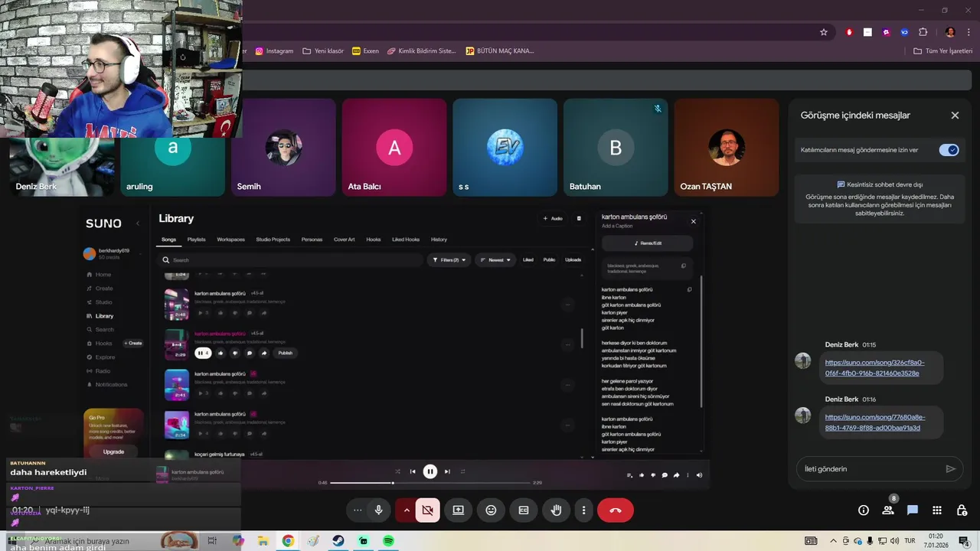Skip to next track in player
The width and height of the screenshot is (980, 551).
pyautogui.click(x=447, y=471)
